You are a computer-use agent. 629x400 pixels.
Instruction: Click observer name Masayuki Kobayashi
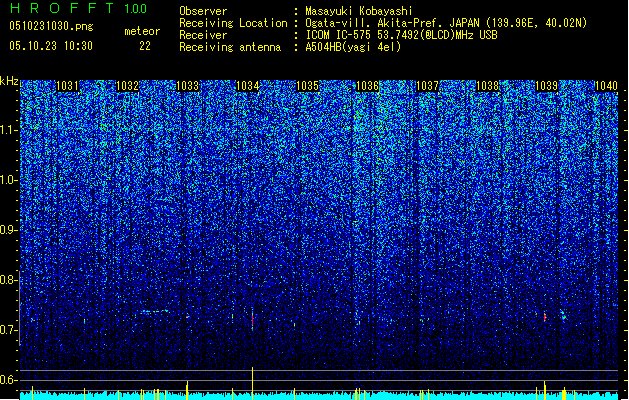tap(358, 11)
